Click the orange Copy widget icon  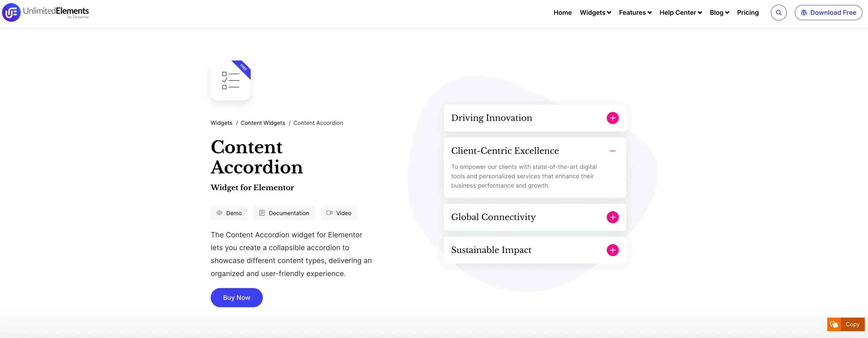click(x=834, y=324)
